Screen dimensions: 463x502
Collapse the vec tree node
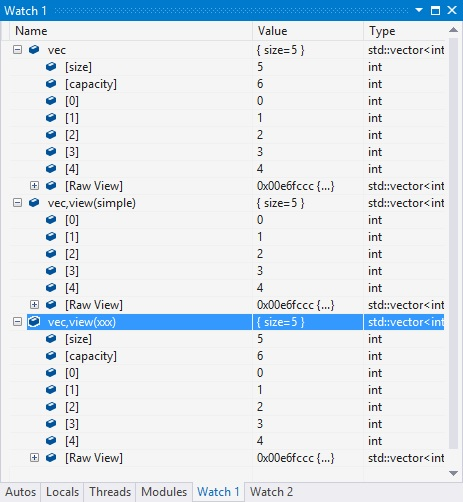17,50
